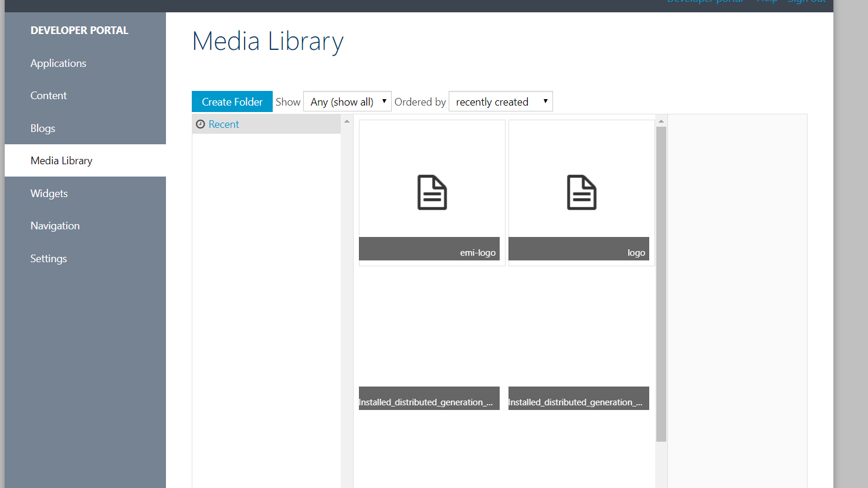Image resolution: width=868 pixels, height=488 pixels.
Task: Open the Help link
Action: (x=767, y=2)
